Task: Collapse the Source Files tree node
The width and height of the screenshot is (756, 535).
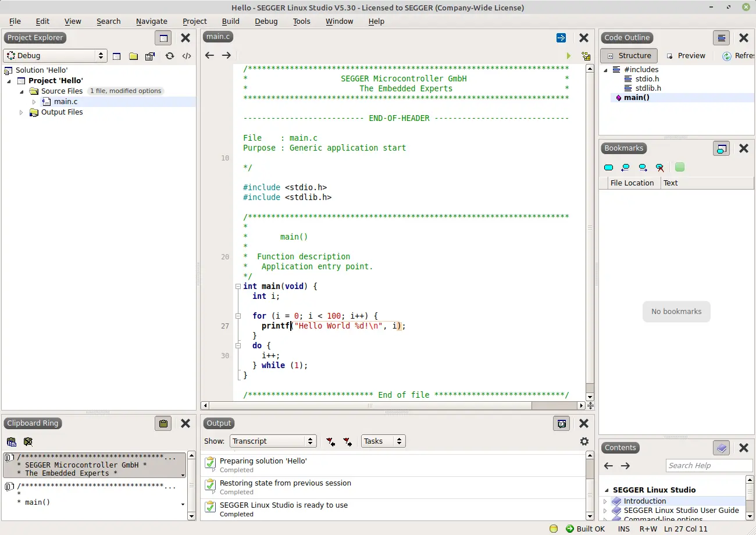Action: (x=20, y=91)
